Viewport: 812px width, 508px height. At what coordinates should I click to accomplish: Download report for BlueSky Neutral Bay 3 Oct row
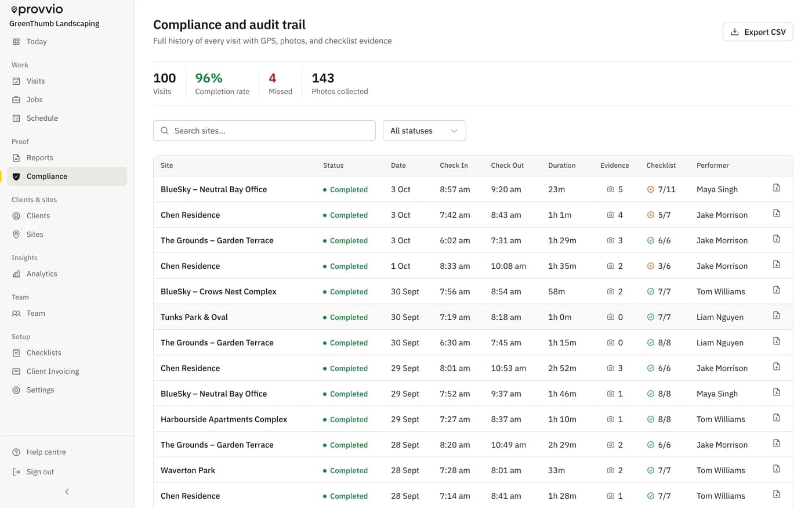pyautogui.click(x=777, y=188)
